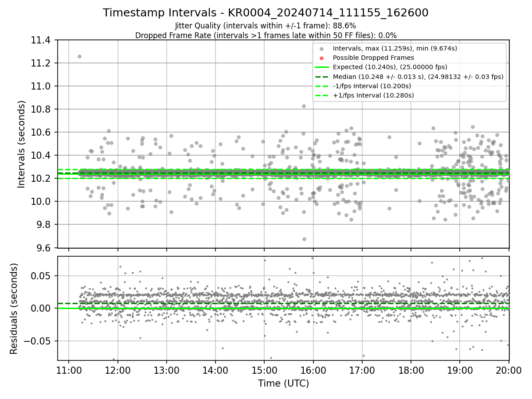
Task: Click the 'Time (UTC)' x-axis label
Action: point(283,383)
